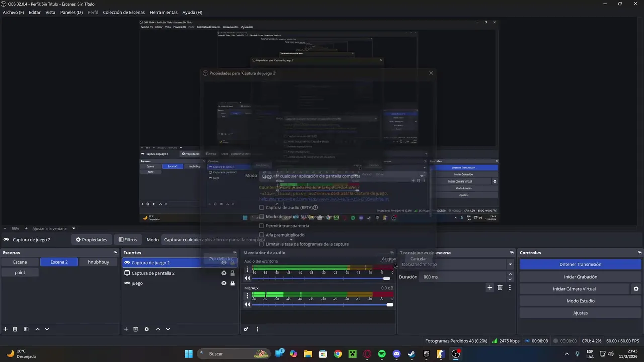Screen dimensions: 644x362
Task: Click Duración 800 ms field
Action: [x=462, y=277]
